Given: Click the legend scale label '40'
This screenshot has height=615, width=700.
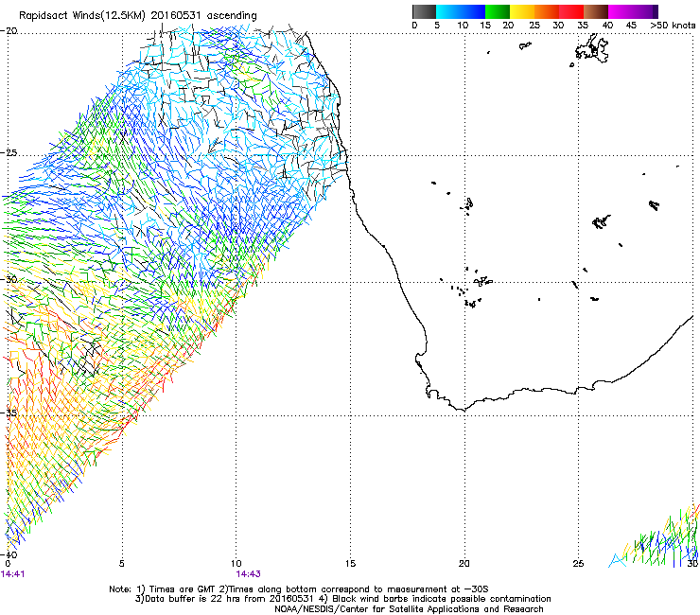Looking at the screenshot, I should click(x=607, y=26).
